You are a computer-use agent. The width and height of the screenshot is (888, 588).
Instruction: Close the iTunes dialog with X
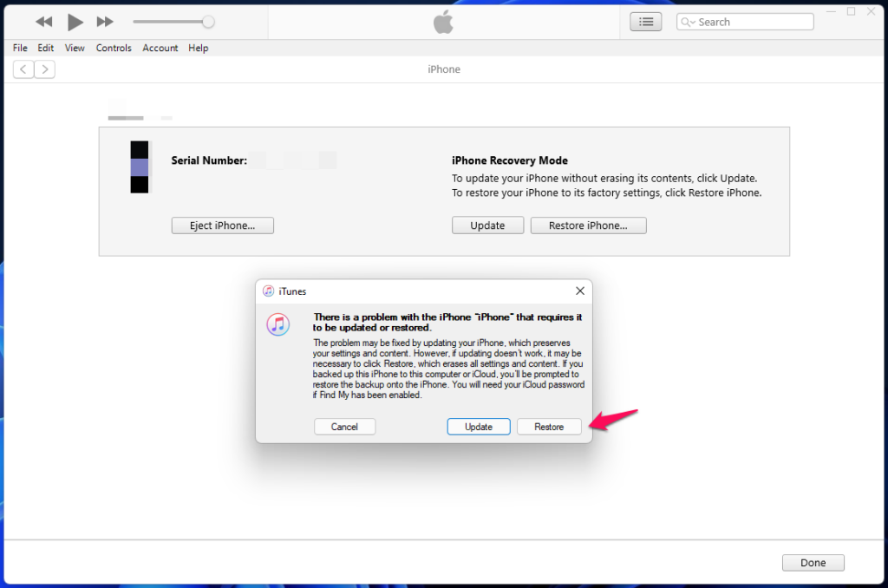click(580, 291)
